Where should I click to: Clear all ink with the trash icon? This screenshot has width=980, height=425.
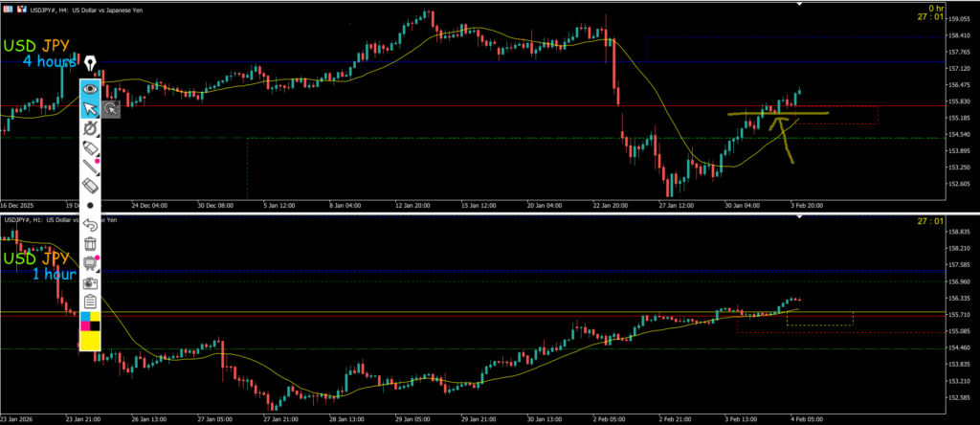point(90,244)
